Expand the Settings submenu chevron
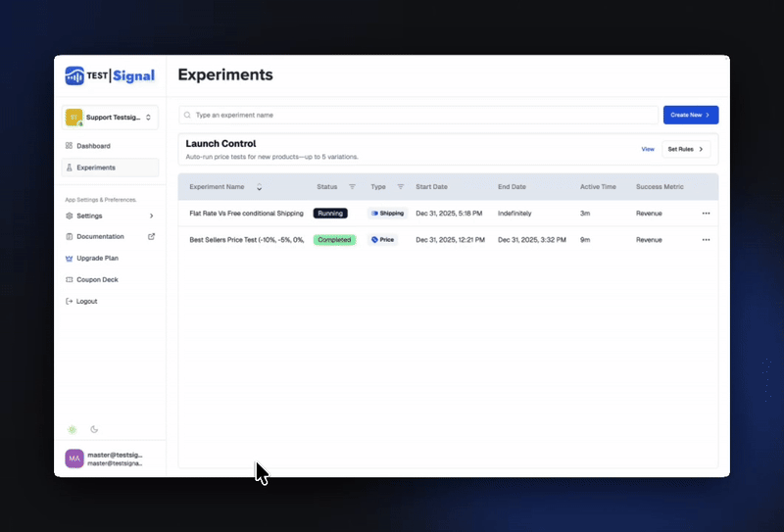Viewport: 784px width, 532px height. 151,216
